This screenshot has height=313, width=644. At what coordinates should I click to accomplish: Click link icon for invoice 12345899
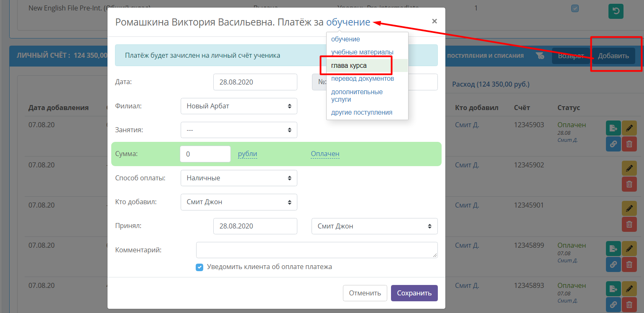point(613,264)
